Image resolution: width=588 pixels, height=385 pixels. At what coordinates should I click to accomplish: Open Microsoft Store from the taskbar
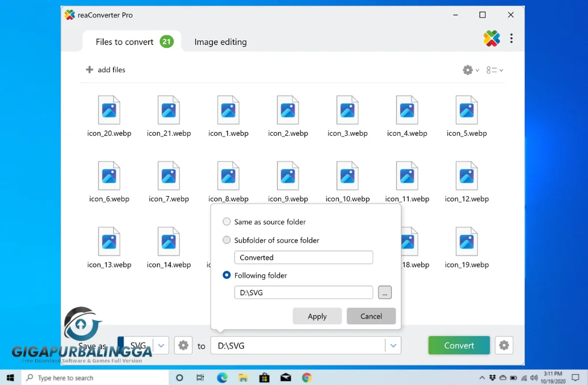click(x=264, y=378)
